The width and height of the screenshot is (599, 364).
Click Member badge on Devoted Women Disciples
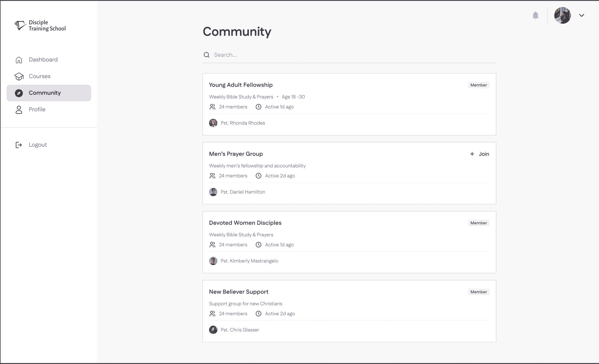pos(479,223)
